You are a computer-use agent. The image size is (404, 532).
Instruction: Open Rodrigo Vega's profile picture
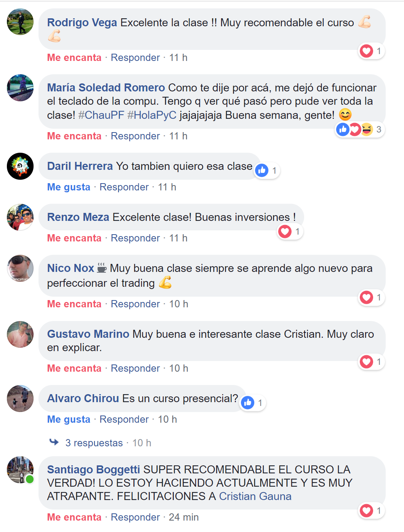click(x=20, y=22)
